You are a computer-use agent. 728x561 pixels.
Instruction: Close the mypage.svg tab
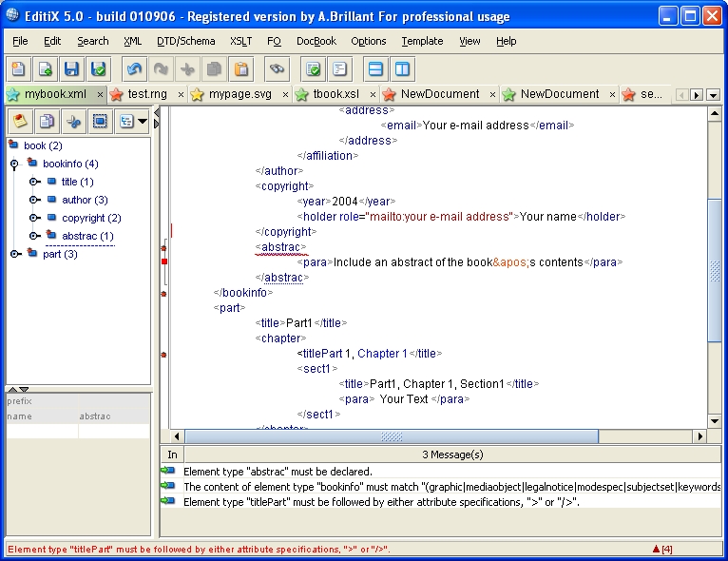pos(285,94)
